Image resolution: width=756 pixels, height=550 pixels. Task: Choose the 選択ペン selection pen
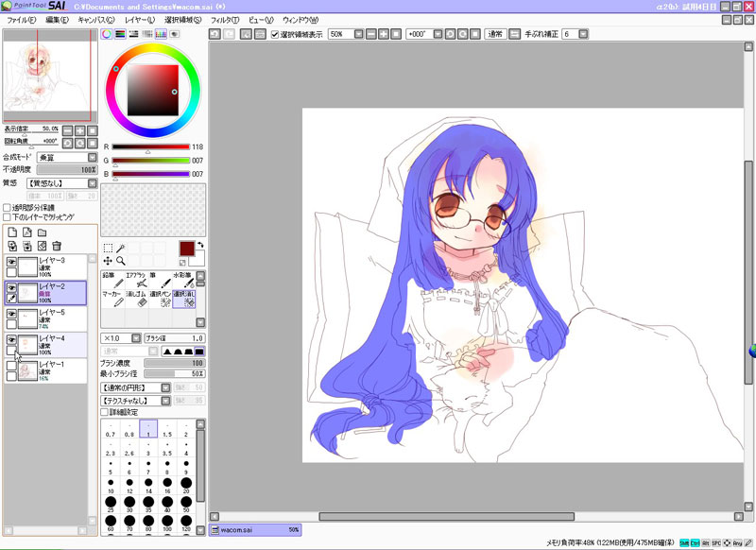(160, 299)
